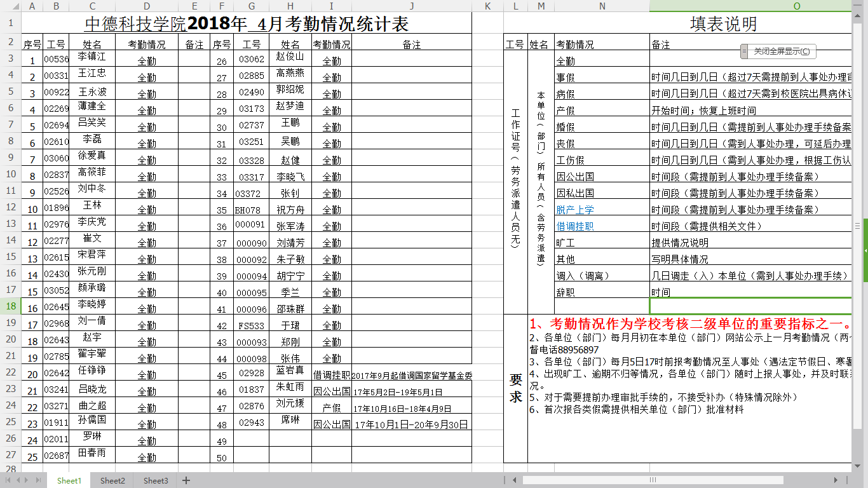Image resolution: width=868 pixels, height=488 pixels.
Task: Select row 18 header
Action: click(x=11, y=306)
